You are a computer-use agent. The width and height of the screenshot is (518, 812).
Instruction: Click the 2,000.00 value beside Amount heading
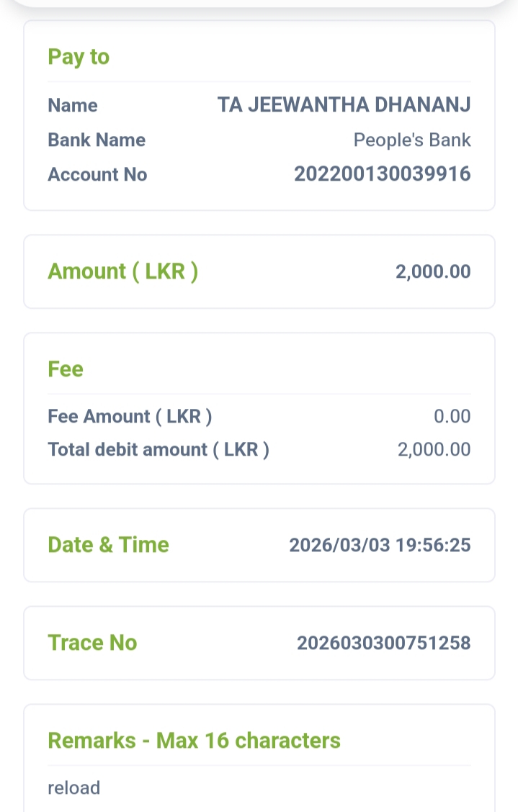click(x=432, y=271)
